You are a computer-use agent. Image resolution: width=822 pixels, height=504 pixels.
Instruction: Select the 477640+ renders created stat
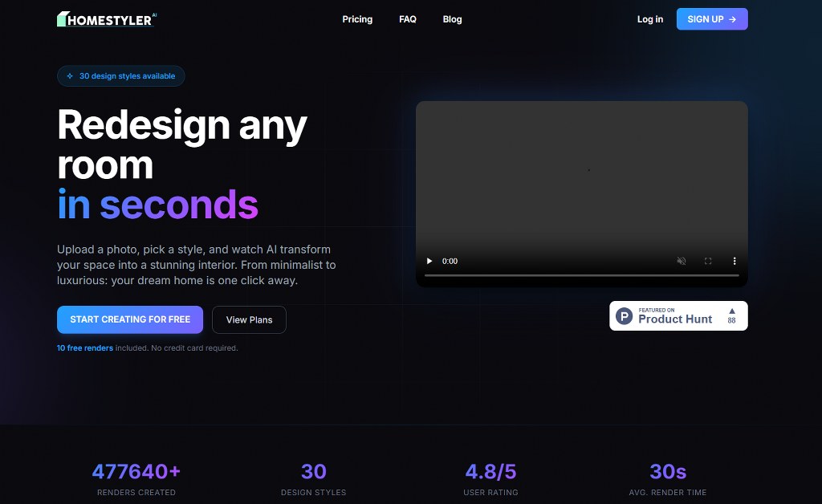click(136, 478)
